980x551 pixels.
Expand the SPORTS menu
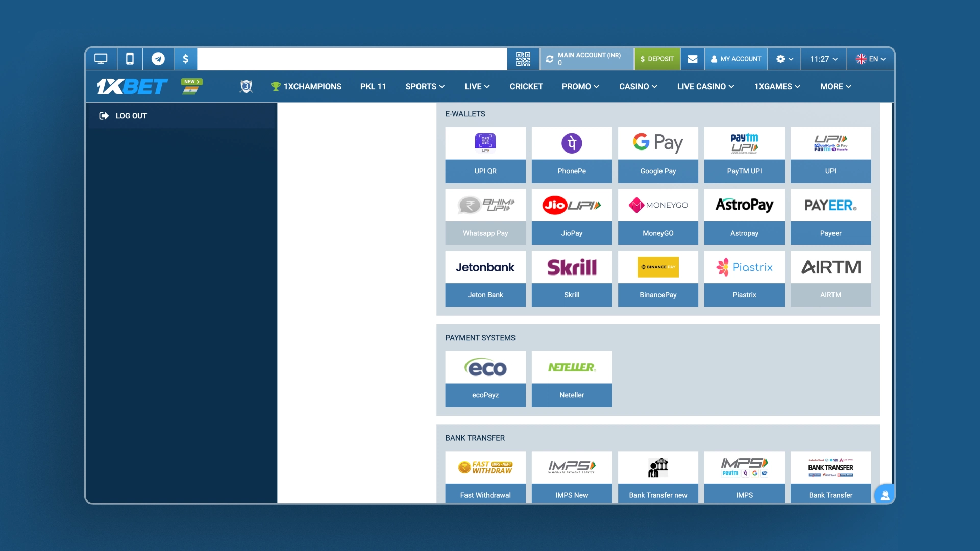point(425,87)
